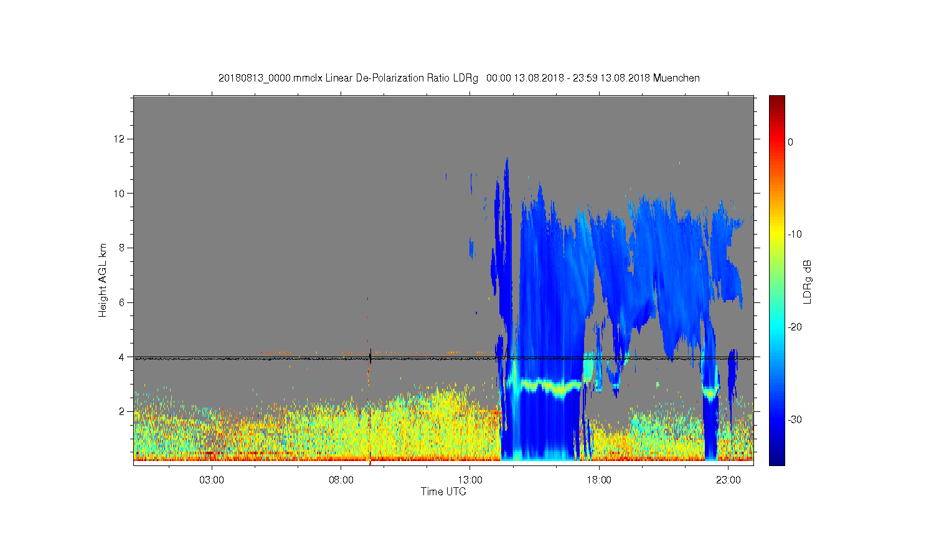Viewport: 934px width, 560px height.
Task: Select the 03:00 time tick label
Action: point(212,480)
